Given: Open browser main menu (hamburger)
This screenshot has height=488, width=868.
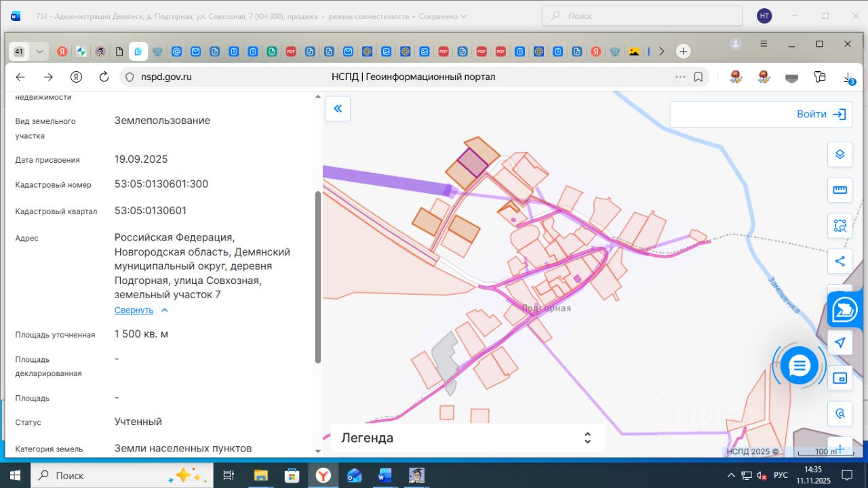Looking at the screenshot, I should point(764,44).
